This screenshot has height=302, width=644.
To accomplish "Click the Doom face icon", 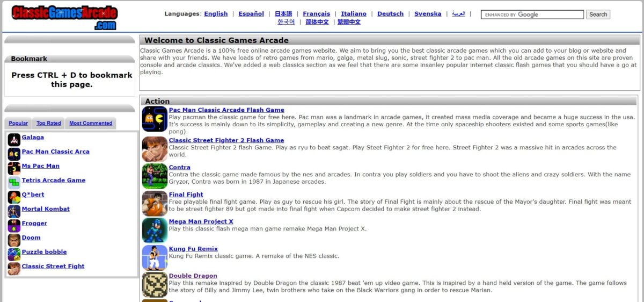I will pyautogui.click(x=14, y=240).
